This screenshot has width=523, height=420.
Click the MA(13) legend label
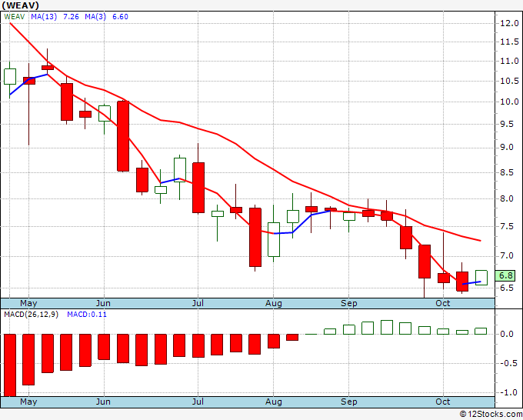(44, 17)
